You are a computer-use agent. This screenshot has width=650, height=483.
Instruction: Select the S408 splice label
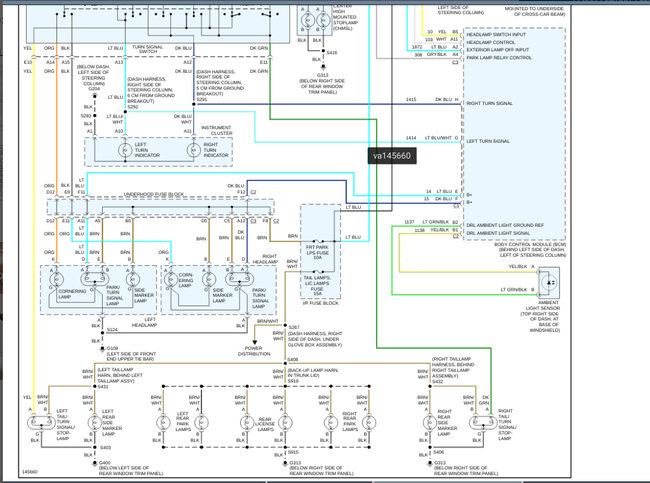293,359
